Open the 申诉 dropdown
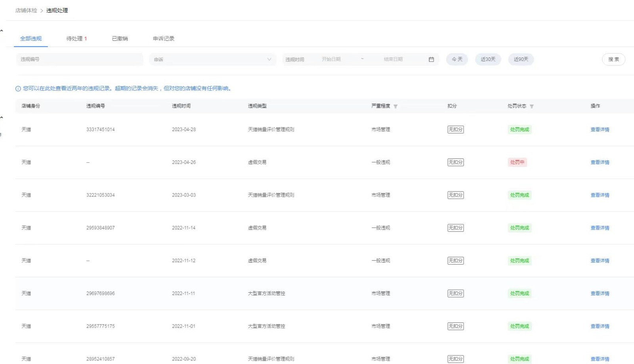The width and height of the screenshot is (634, 364). pyautogui.click(x=213, y=59)
